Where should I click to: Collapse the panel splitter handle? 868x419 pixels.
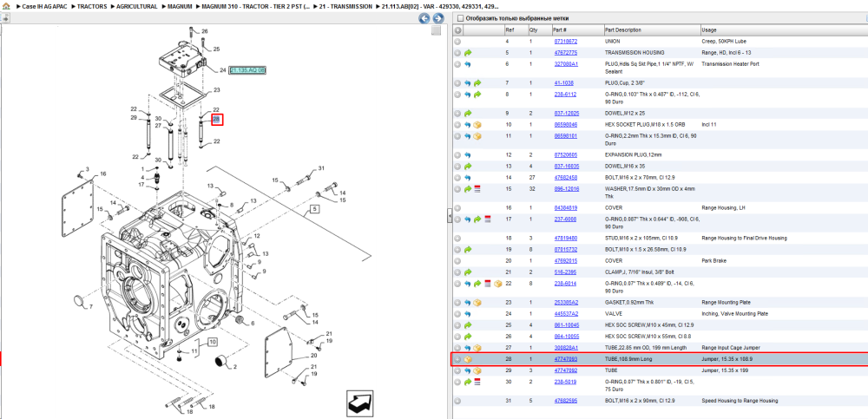[450, 217]
